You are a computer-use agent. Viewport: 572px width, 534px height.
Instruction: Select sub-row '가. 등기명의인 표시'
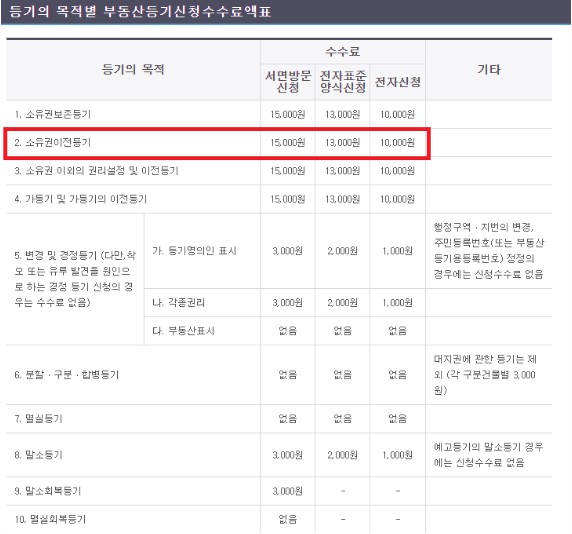pos(194,251)
